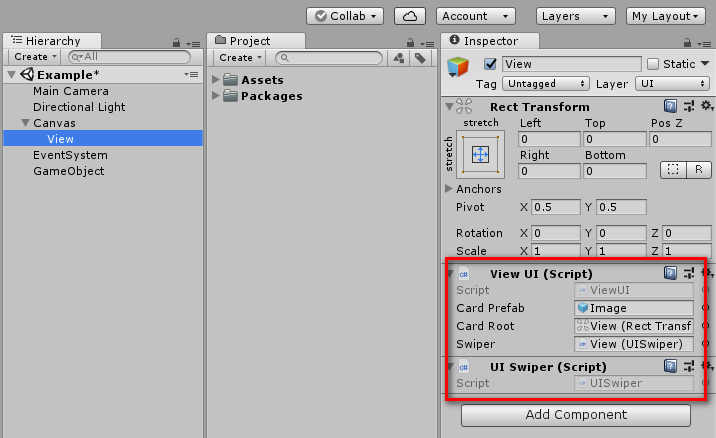
Task: Open the cloud services button
Action: click(x=410, y=16)
